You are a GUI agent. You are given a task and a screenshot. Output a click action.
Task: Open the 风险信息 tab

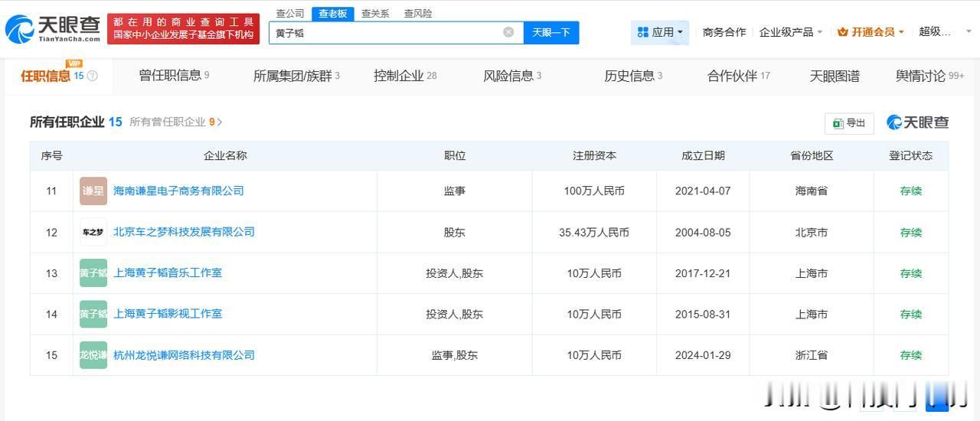[512, 76]
